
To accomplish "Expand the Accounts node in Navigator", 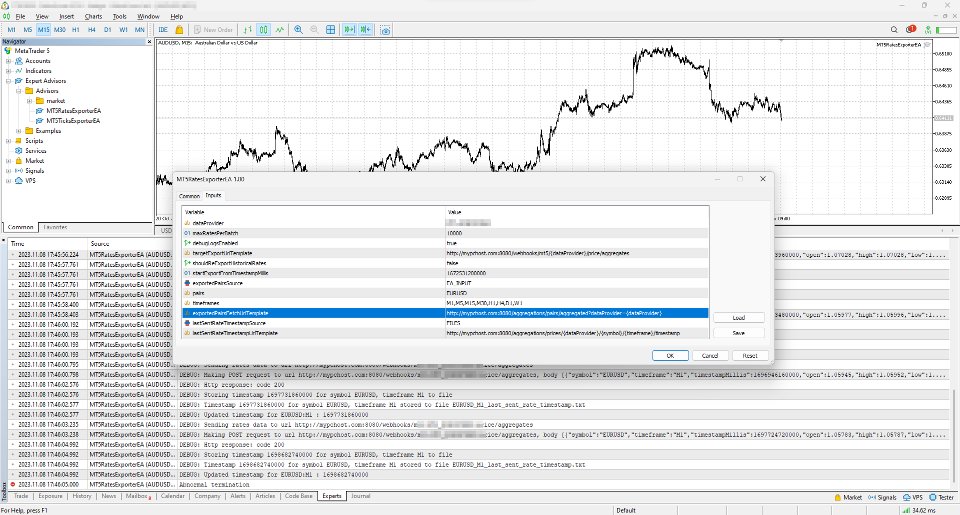I will 9,61.
